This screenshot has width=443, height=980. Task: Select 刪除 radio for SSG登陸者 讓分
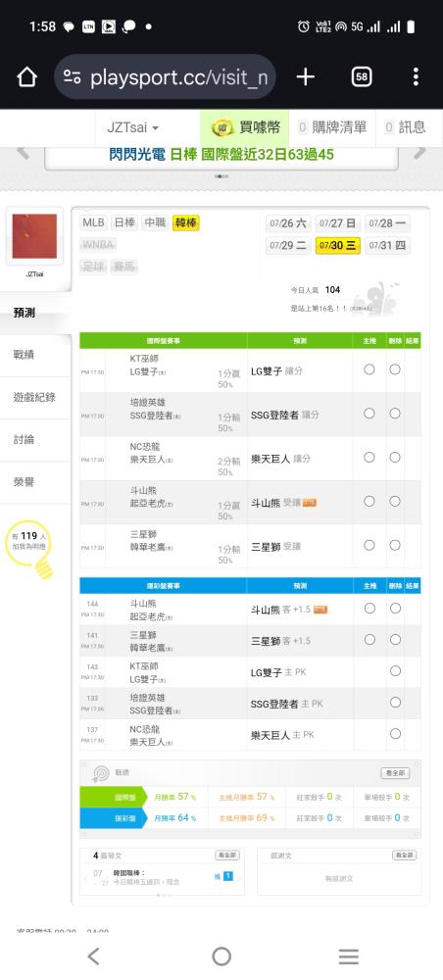395,414
